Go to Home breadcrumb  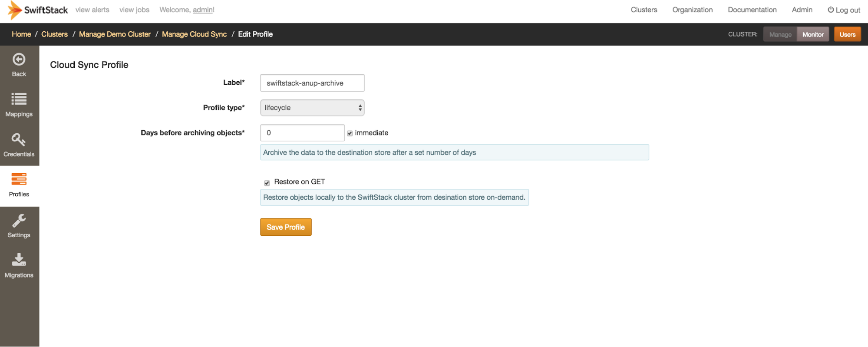coord(21,34)
